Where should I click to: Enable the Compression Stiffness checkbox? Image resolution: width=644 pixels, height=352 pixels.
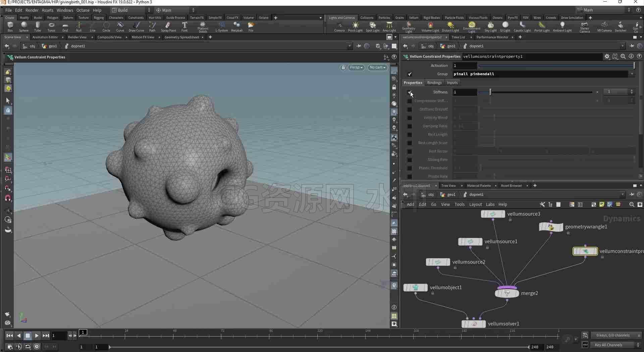(410, 101)
